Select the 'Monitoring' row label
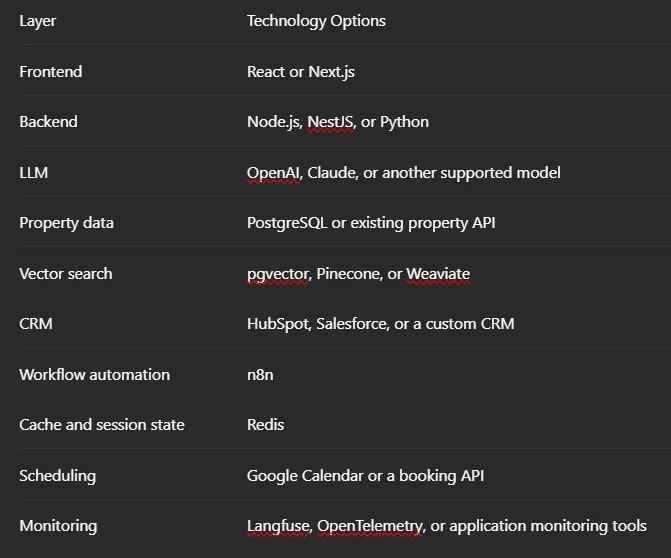 58,526
